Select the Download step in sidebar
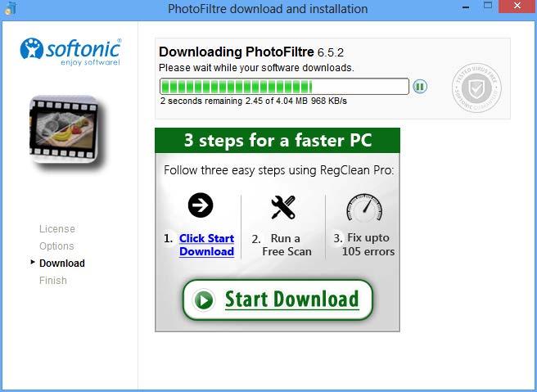 click(x=62, y=263)
